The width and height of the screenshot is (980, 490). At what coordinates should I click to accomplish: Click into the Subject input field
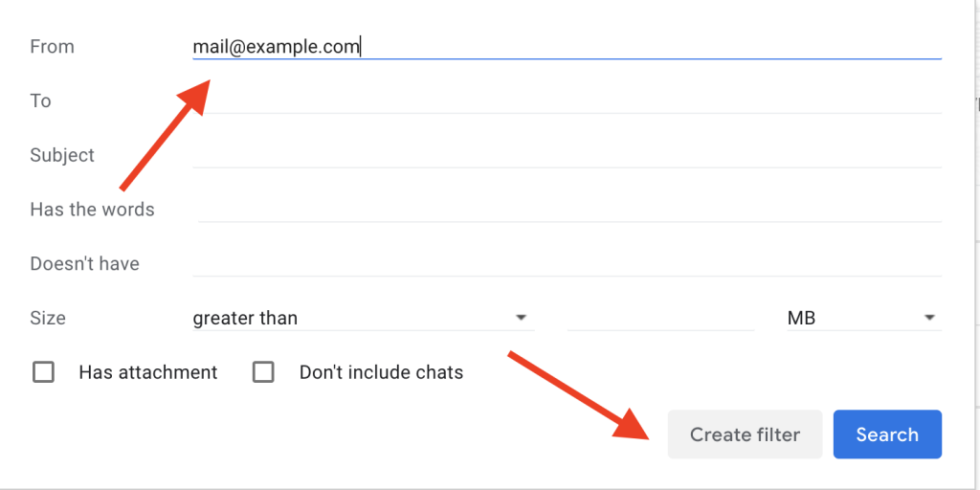coord(567,155)
